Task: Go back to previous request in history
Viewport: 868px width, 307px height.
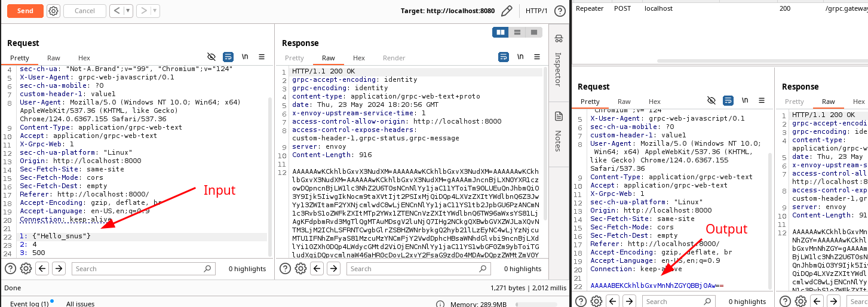Action: tap(116, 11)
